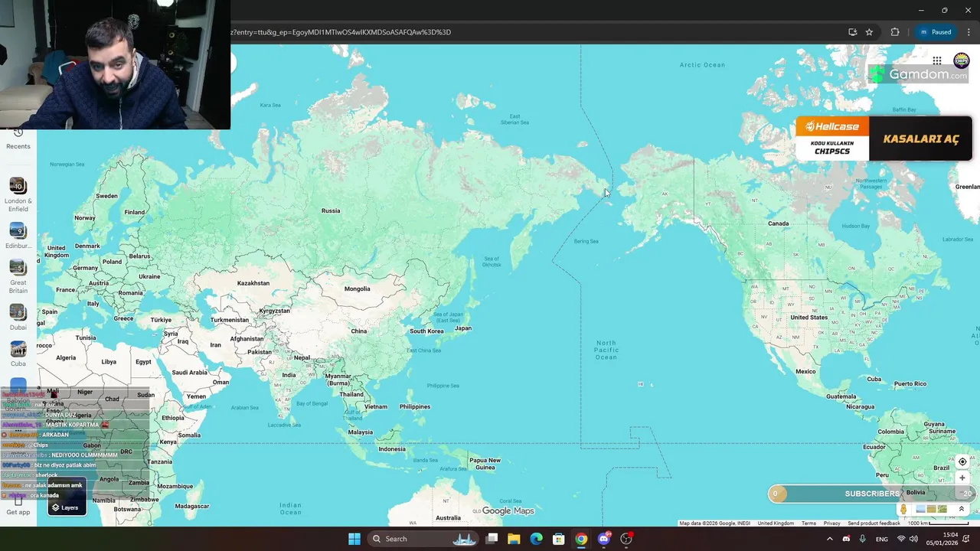Open Chrome's three-dot menu
Screen dimensions: 980x551
[x=969, y=32]
